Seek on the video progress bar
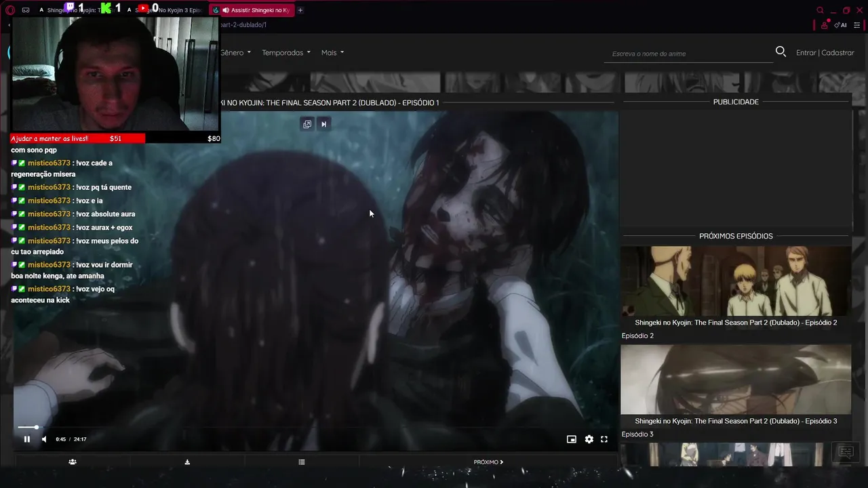Screen dimensions: 868x488 pyautogui.click(x=316, y=427)
